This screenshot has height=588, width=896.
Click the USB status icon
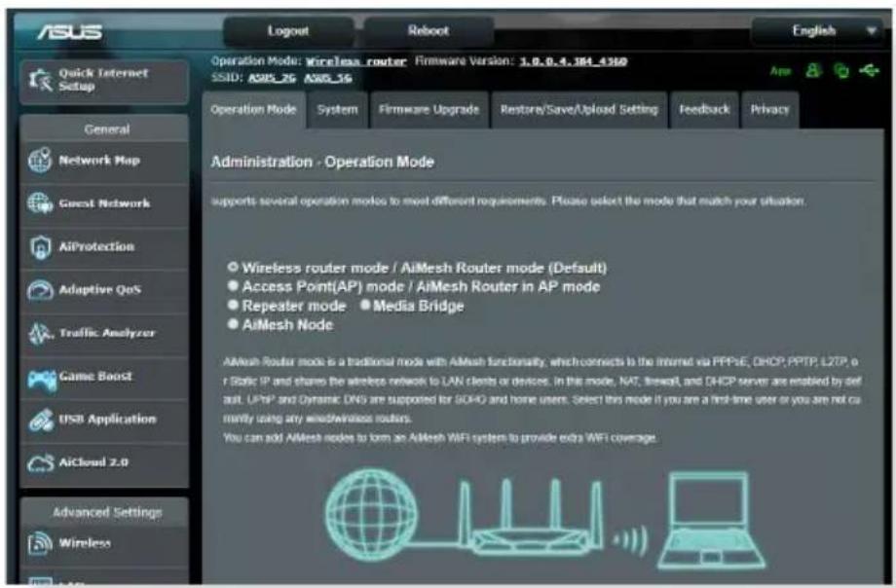869,71
